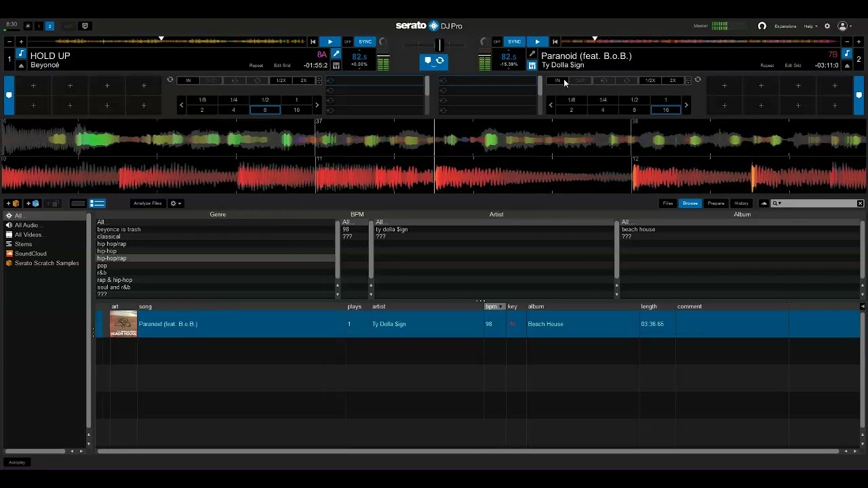Toggle deck 1 loop reloop icon
The width and height of the screenshot is (868, 488).
point(170,80)
